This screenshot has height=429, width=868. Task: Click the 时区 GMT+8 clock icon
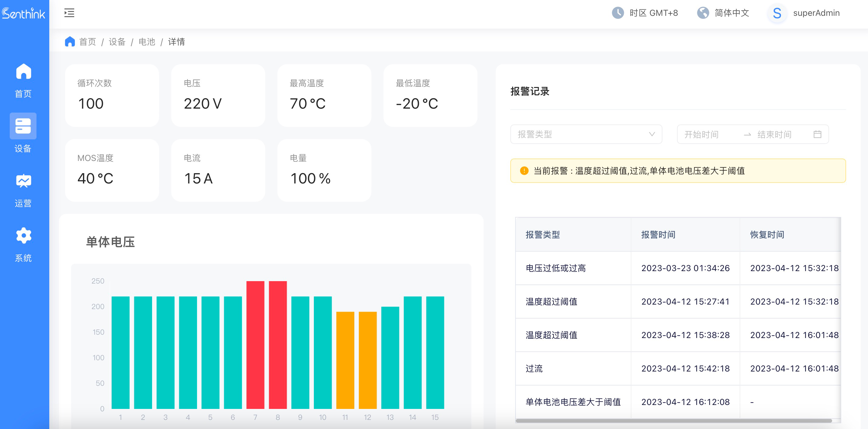[x=618, y=13]
